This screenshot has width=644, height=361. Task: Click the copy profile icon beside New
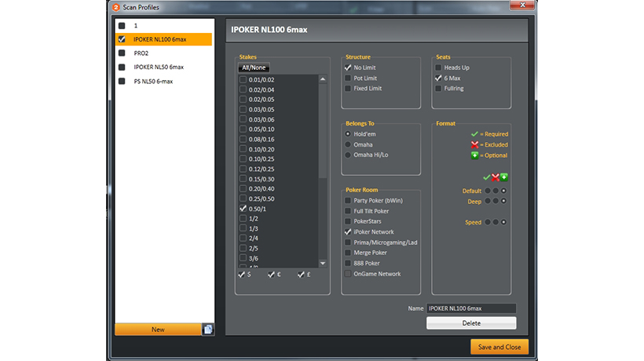coord(208,330)
